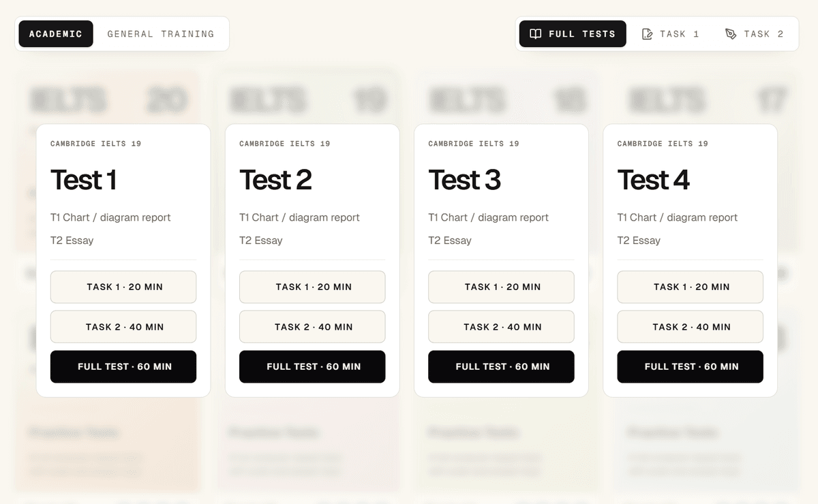Click the open book icon in Full Tests
Viewport: 818px width, 504px height.
point(536,34)
